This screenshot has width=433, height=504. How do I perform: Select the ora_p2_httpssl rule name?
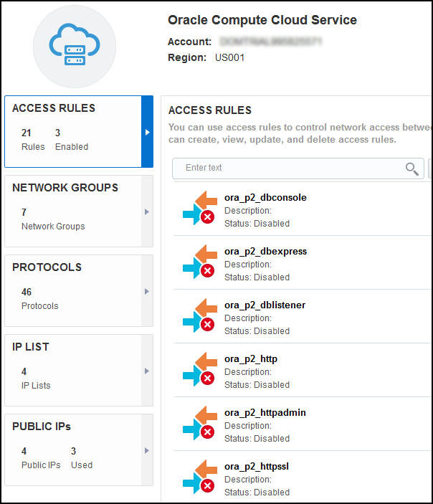(x=257, y=466)
